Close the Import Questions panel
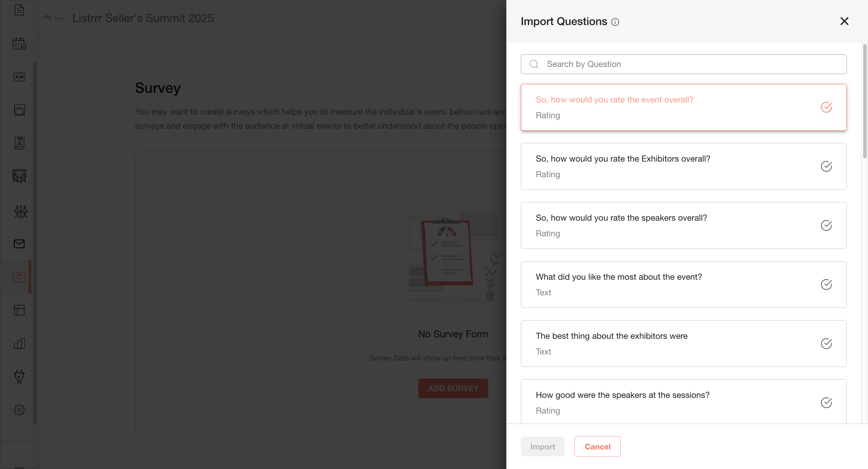The image size is (868, 469). (844, 21)
